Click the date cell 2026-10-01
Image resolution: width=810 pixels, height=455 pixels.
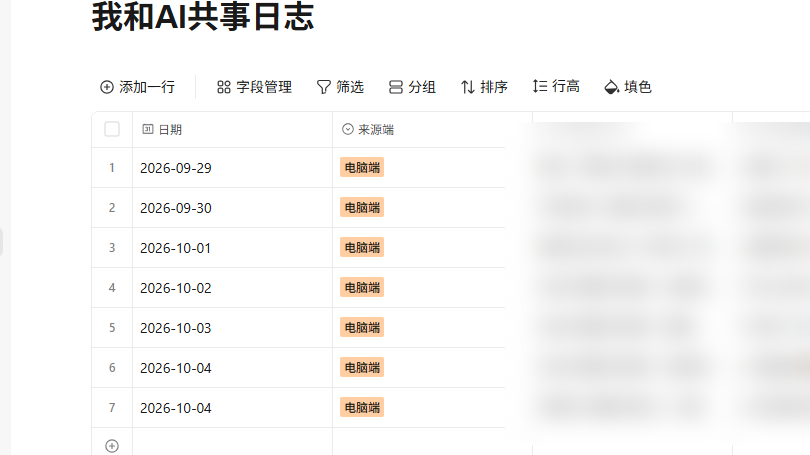(x=232, y=248)
